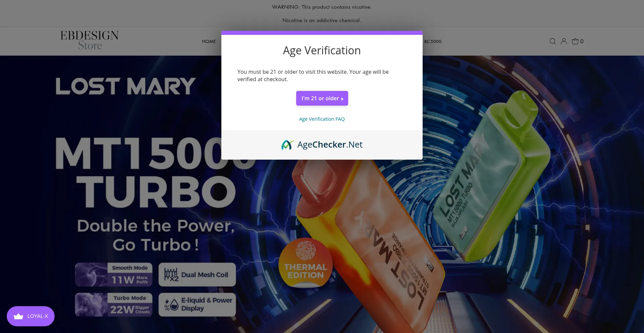The height and width of the screenshot is (333, 644).
Task: Open the LOYAL-X rewards button
Action: point(31,316)
